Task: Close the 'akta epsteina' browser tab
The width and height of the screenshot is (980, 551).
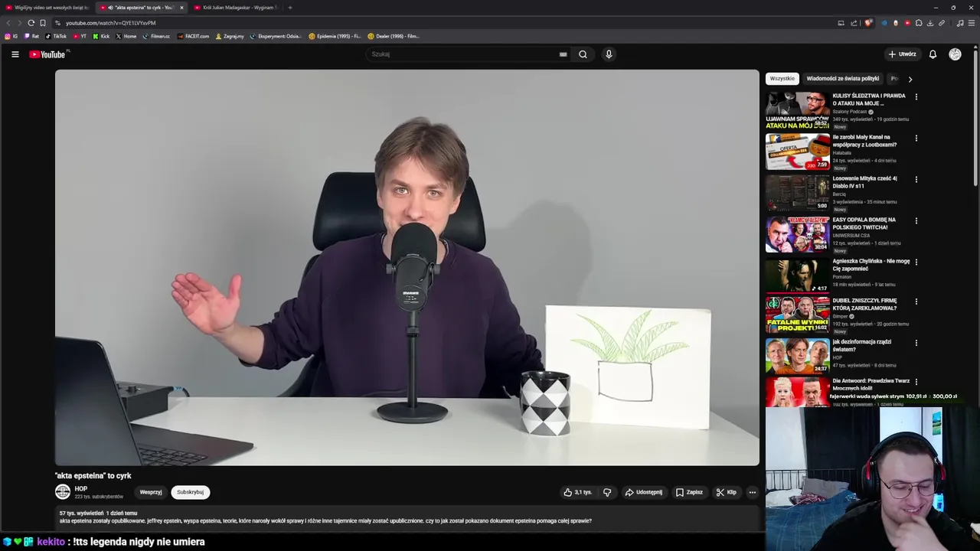Action: 181,8
